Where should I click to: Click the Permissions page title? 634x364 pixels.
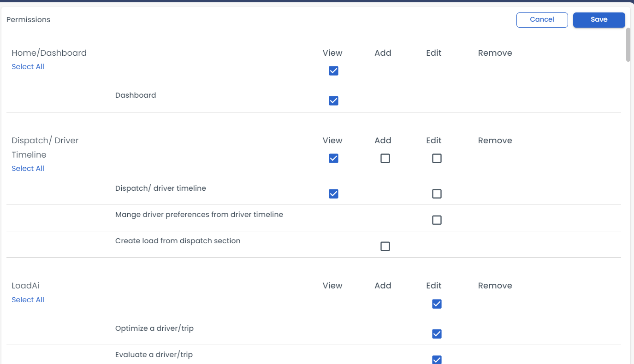(28, 19)
